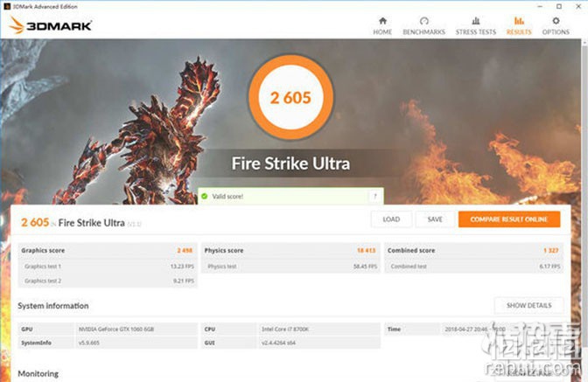Switch to the Benchmarks tab
The image size is (588, 382).
(423, 26)
